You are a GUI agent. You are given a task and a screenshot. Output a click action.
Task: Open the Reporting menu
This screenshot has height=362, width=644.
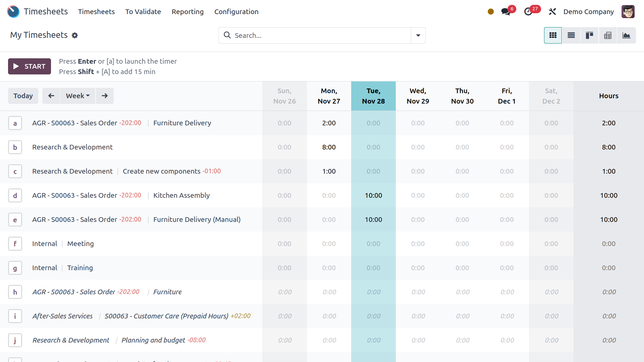click(x=187, y=12)
